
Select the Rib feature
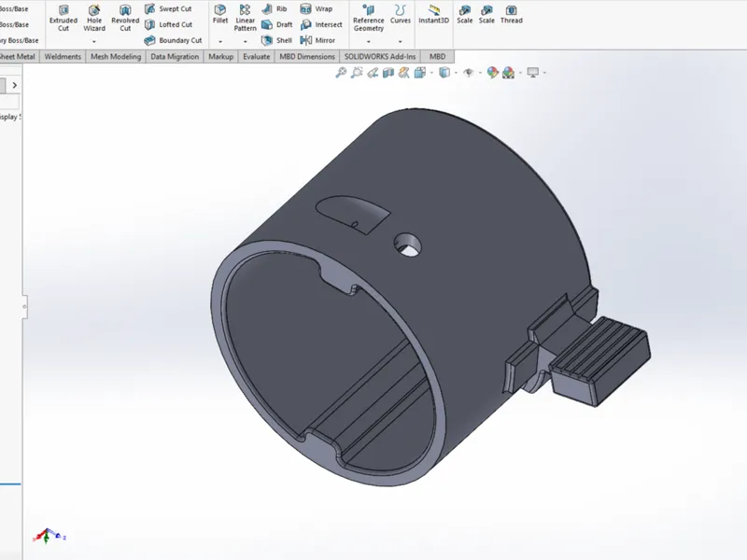tap(275, 8)
